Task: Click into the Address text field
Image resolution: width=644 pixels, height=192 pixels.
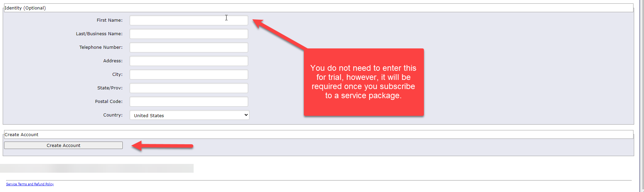Action: tap(189, 61)
